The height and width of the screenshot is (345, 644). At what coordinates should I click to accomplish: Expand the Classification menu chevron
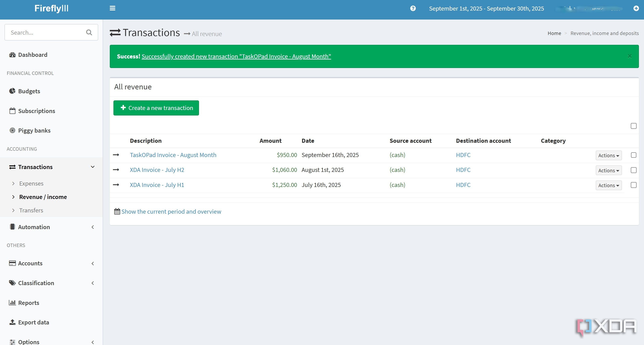coord(93,283)
